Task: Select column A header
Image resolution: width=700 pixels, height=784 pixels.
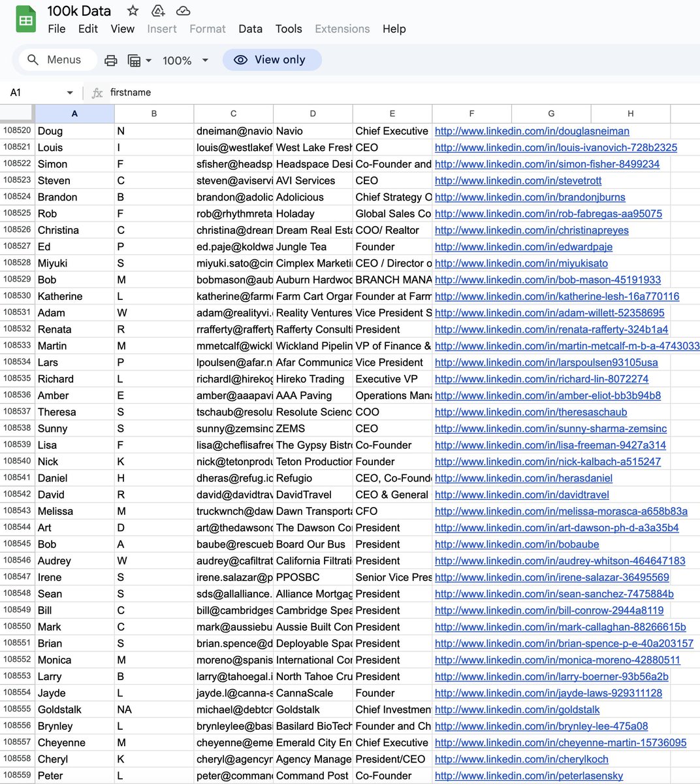Action: click(x=74, y=114)
